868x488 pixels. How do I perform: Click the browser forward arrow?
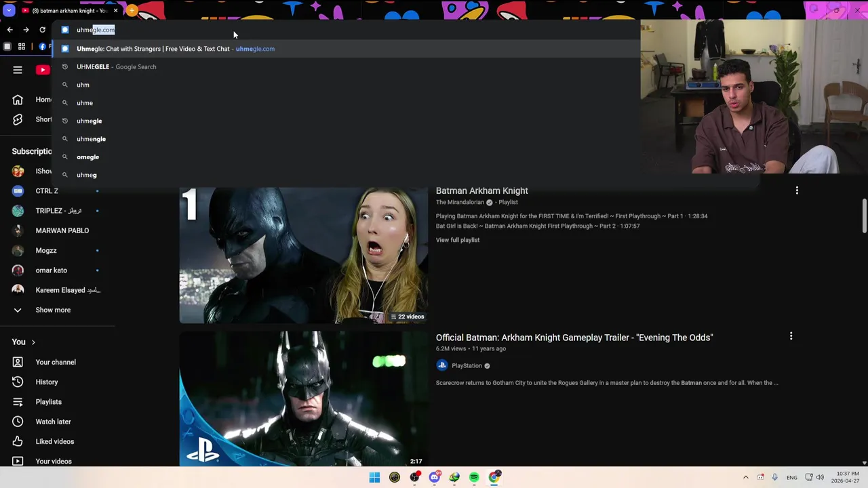point(26,30)
